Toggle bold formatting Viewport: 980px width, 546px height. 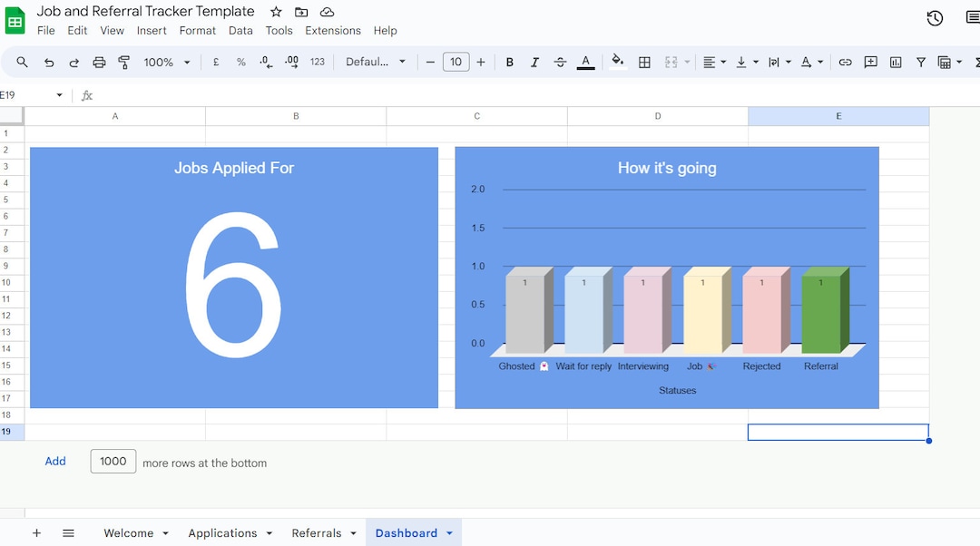click(510, 63)
